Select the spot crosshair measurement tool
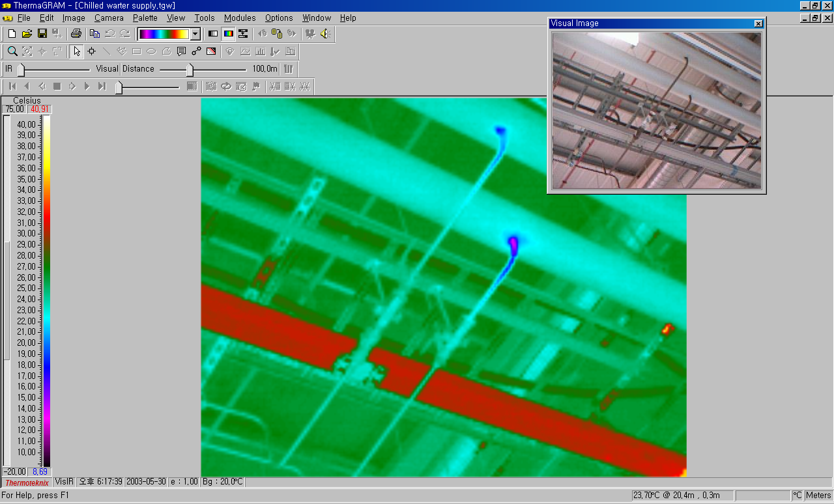 click(x=92, y=51)
